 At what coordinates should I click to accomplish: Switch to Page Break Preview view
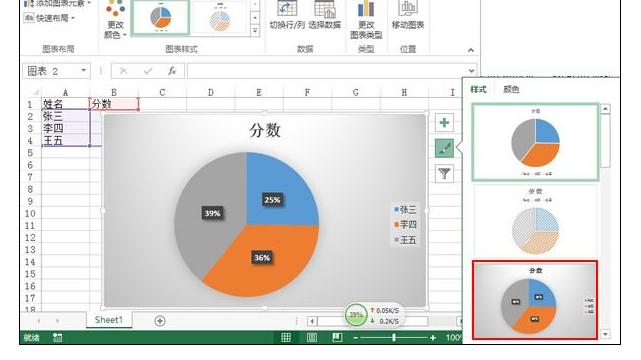337,338
